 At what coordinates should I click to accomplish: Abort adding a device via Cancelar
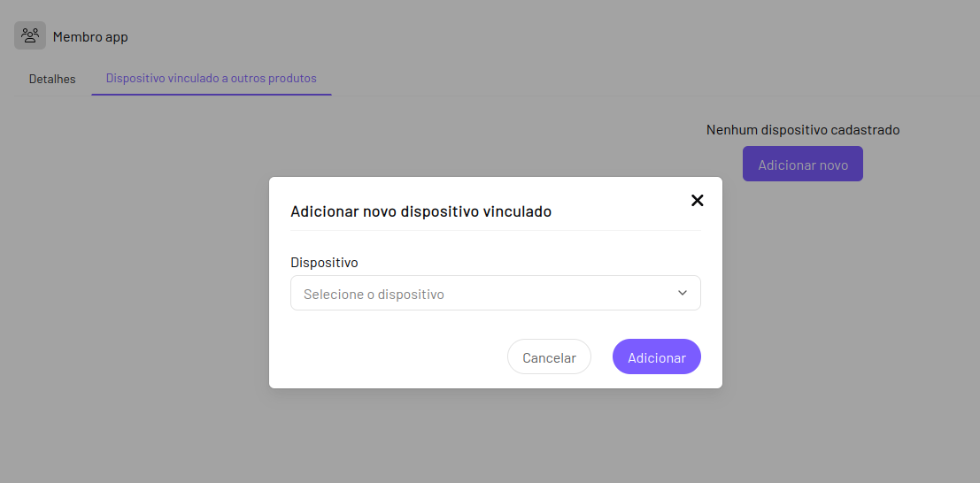click(x=549, y=357)
